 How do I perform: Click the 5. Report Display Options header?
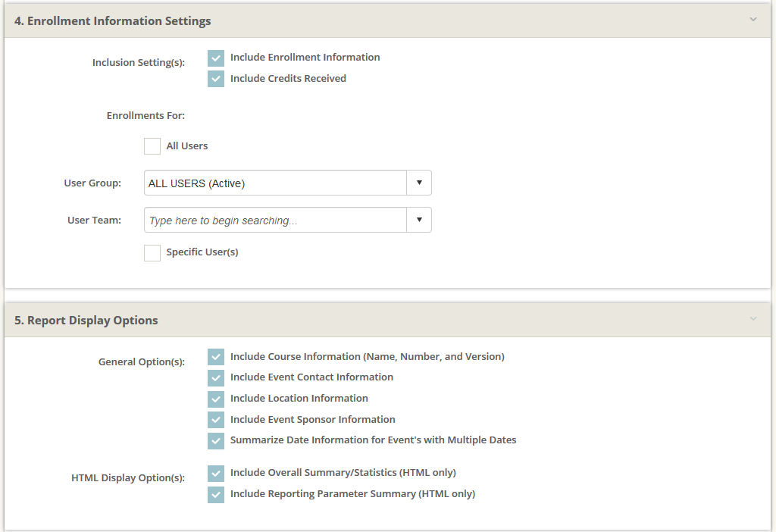click(x=86, y=321)
